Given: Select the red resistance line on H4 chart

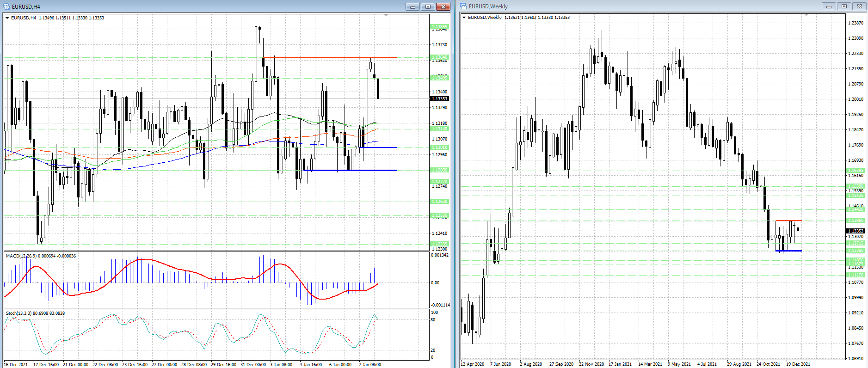Looking at the screenshot, I should 329,57.
